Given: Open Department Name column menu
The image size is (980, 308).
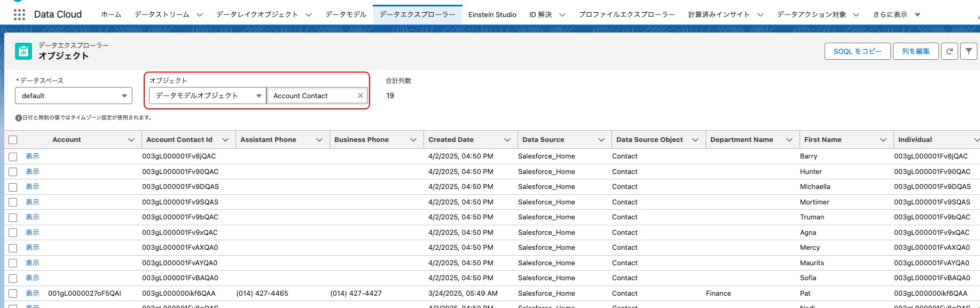Looking at the screenshot, I should tap(789, 140).
